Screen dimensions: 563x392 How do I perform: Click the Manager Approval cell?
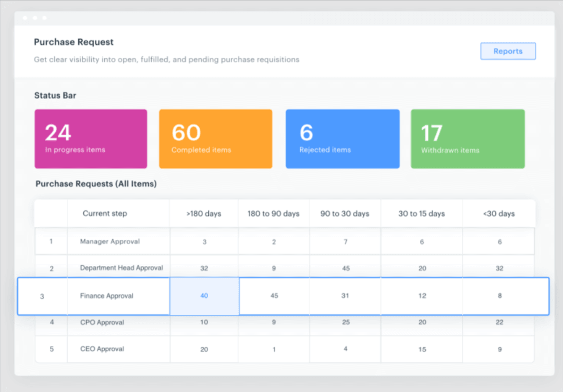tap(109, 241)
